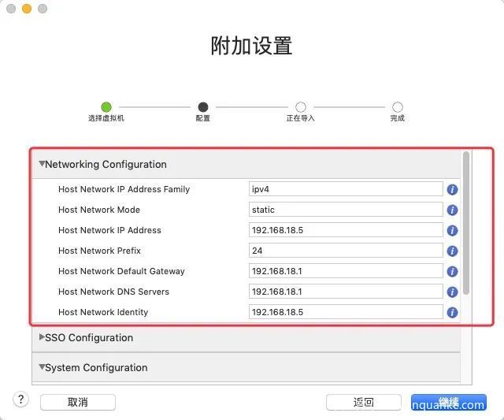Show info for Host Network Prefix

(452, 251)
